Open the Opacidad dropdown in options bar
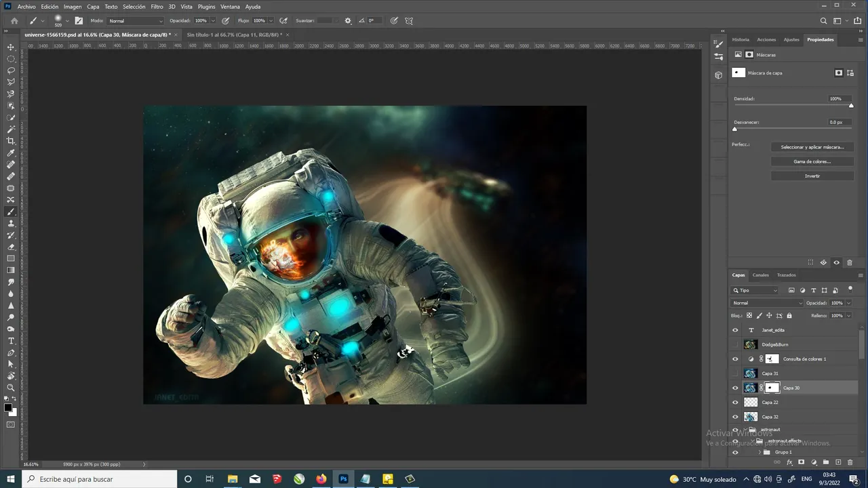 pyautogui.click(x=213, y=21)
